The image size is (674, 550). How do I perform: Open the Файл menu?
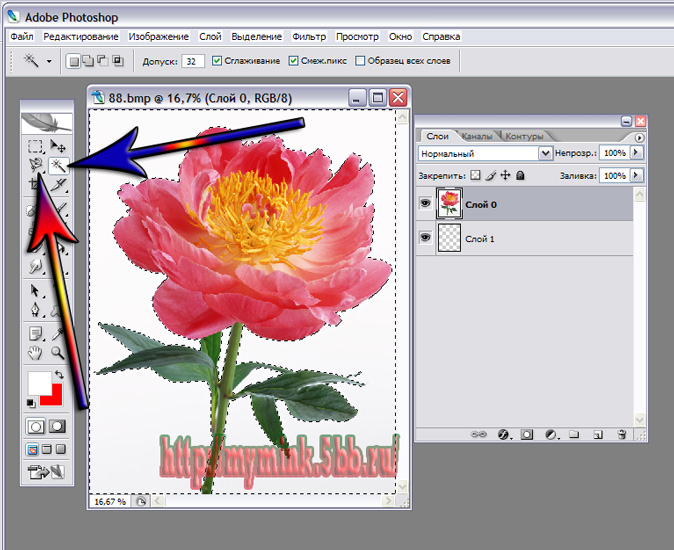[22, 37]
